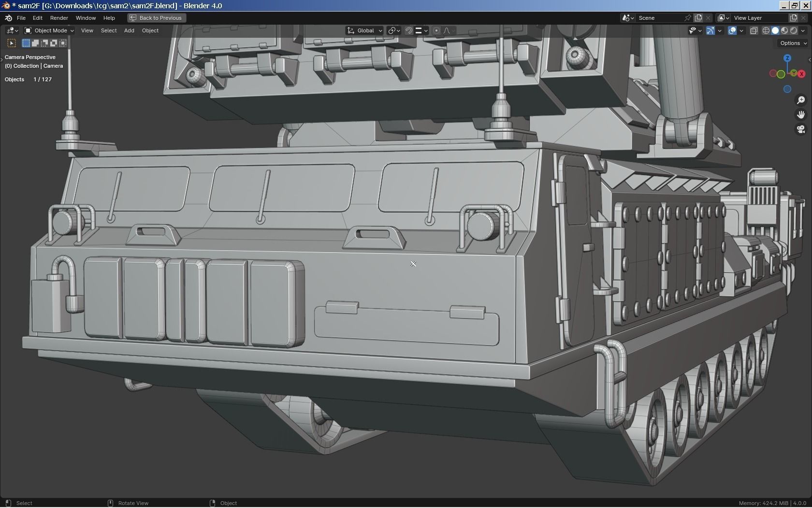
Task: Click the Y axis gizmo handle
Action: point(794,73)
